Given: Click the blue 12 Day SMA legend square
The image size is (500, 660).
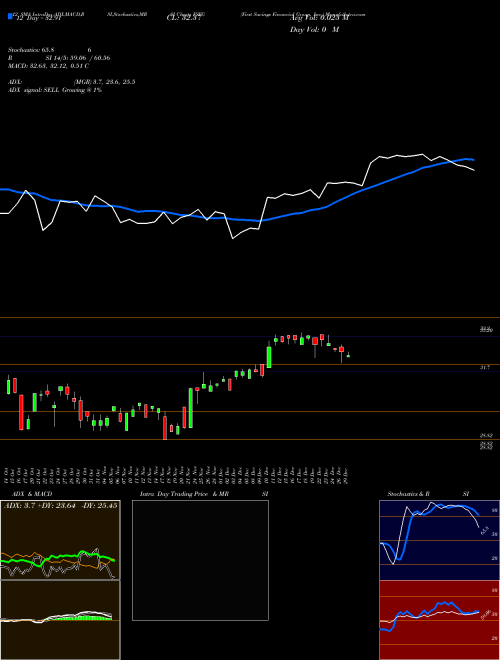Looking at the screenshot, I should pos(10,17).
